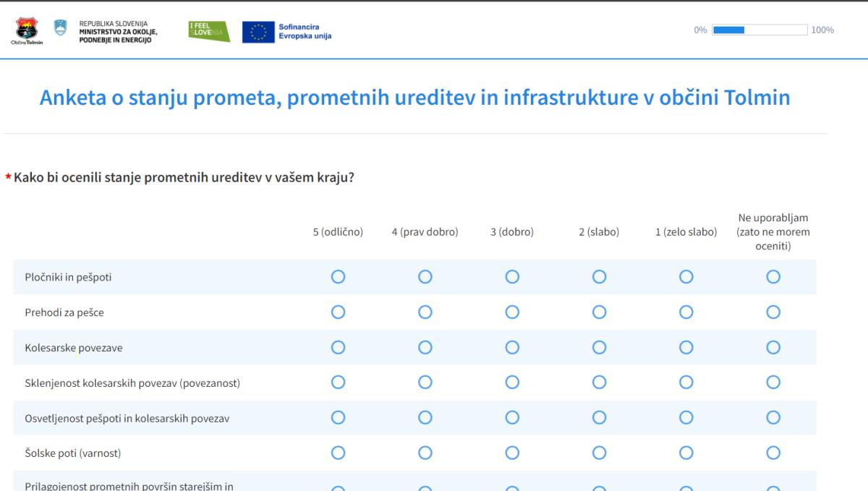The width and height of the screenshot is (868, 491).
Task: Click the 'Ne uporabljam (zato ne morem oceniti)' header
Action: point(773,232)
